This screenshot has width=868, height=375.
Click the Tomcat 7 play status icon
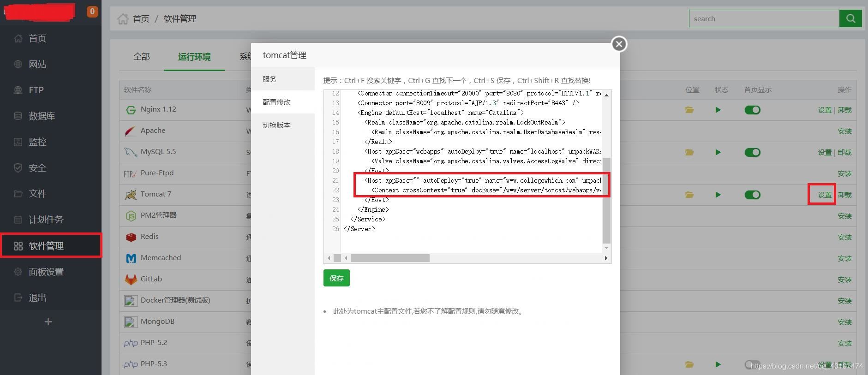pos(718,195)
